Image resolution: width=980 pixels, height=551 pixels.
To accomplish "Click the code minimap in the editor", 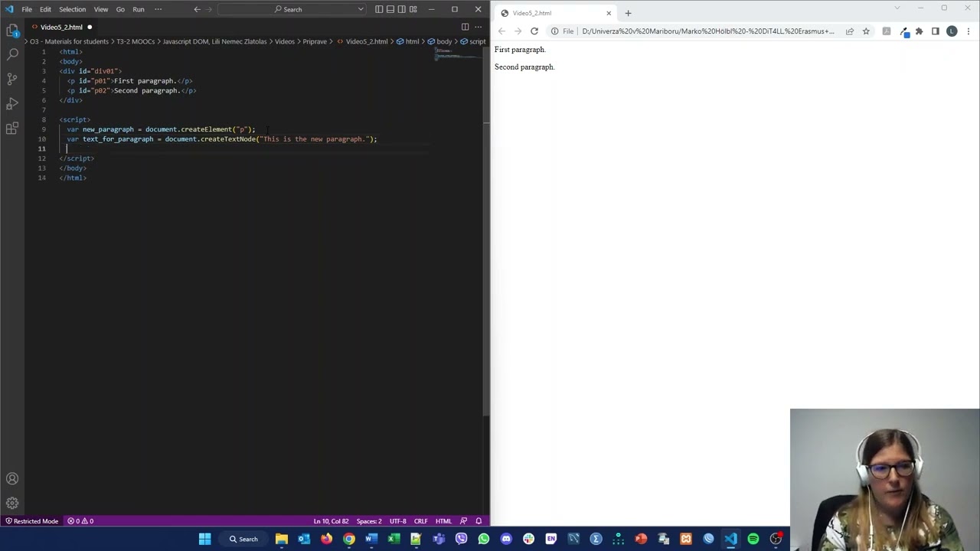I will [x=457, y=54].
